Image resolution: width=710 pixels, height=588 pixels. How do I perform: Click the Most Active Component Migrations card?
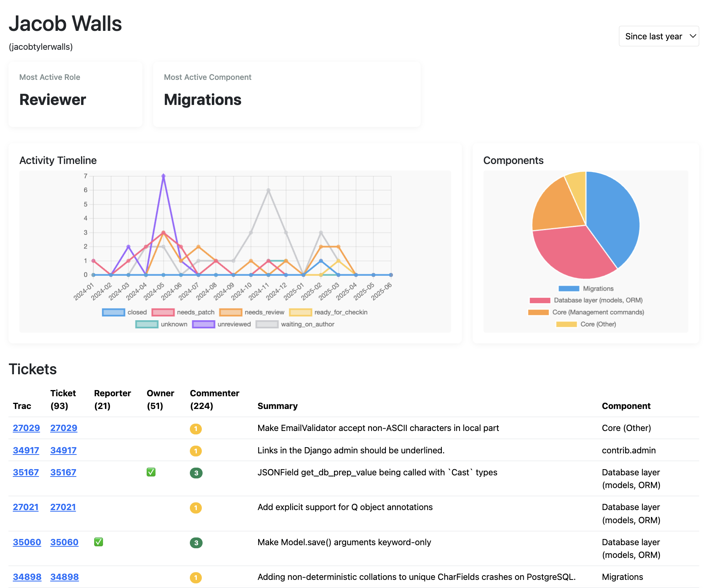pos(287,94)
